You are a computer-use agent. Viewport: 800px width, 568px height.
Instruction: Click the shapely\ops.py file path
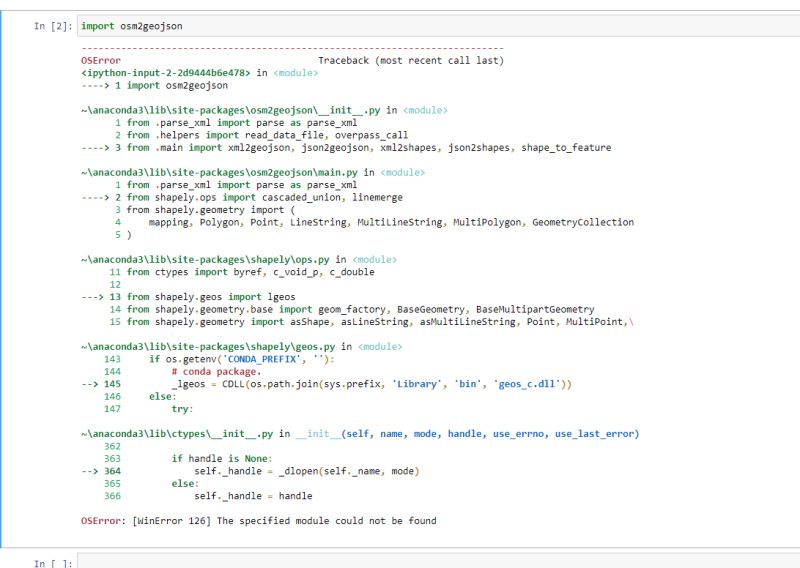(205, 260)
